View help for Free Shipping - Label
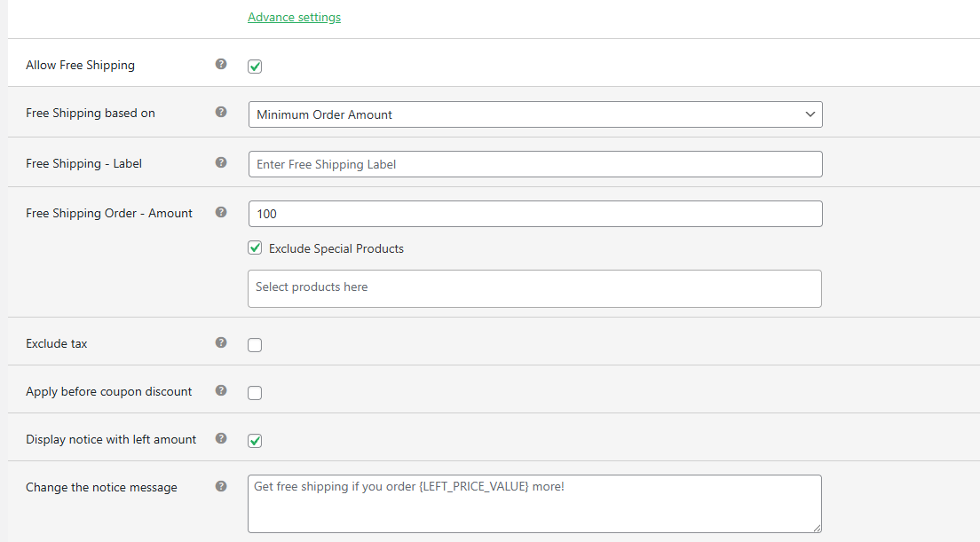This screenshot has height=542, width=980. [x=220, y=162]
